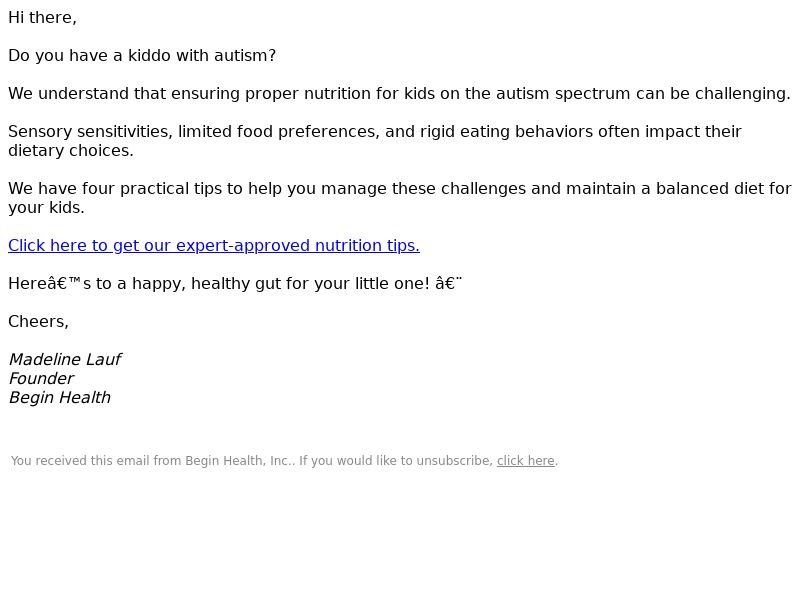Click the "your kids." line
Image resolution: width=800 pixels, height=600 pixels.
click(x=46, y=208)
